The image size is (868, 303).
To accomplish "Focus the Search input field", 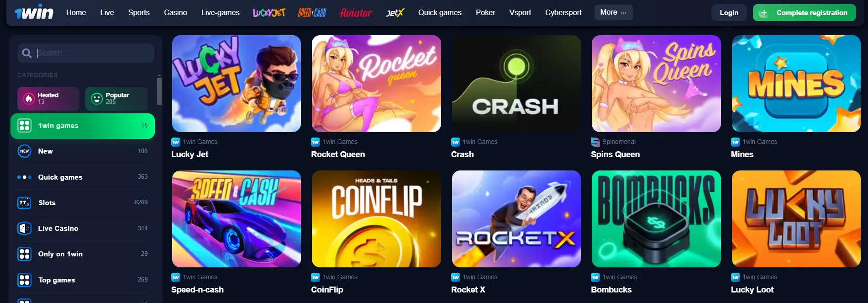I will (86, 53).
